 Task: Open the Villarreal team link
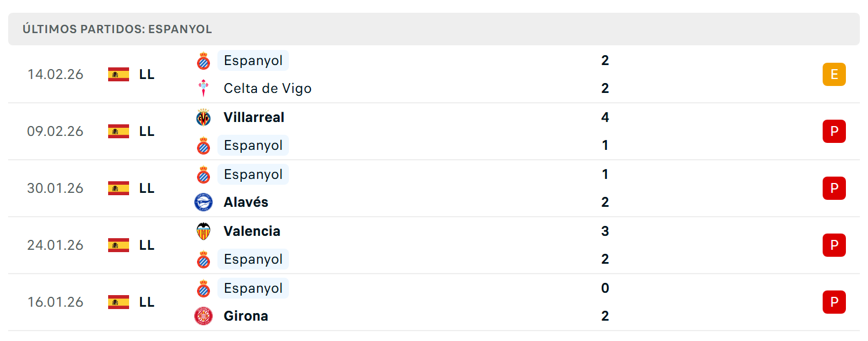tap(254, 117)
